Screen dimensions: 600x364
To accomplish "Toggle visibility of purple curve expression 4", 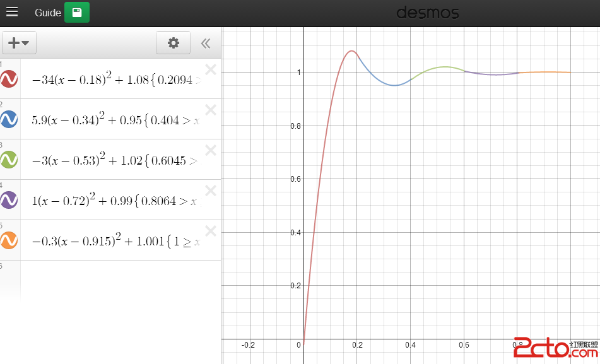I will click(9, 200).
